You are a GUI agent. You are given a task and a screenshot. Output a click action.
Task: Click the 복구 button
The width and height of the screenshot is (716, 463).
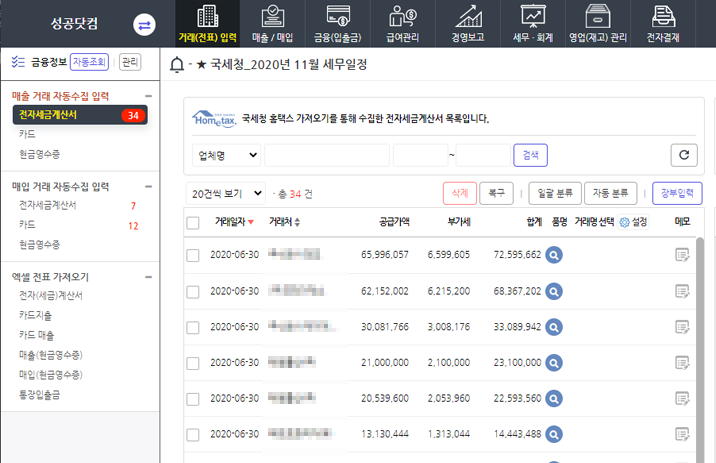pos(496,193)
